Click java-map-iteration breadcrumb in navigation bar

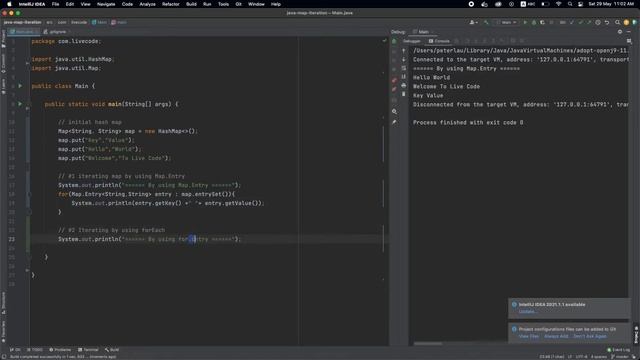[x=22, y=22]
